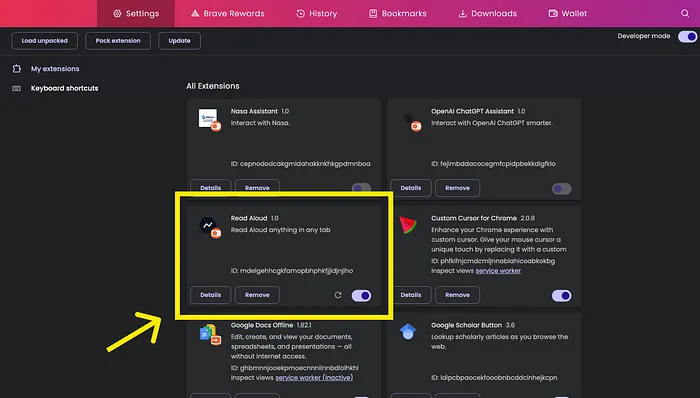The height and width of the screenshot is (398, 700).
Task: Enable the Nasa Assistant extension toggle
Action: pyautogui.click(x=361, y=188)
